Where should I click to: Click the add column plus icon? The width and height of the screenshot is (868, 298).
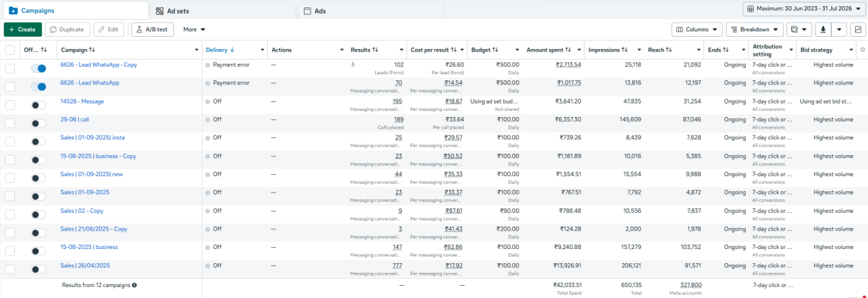coord(863,50)
